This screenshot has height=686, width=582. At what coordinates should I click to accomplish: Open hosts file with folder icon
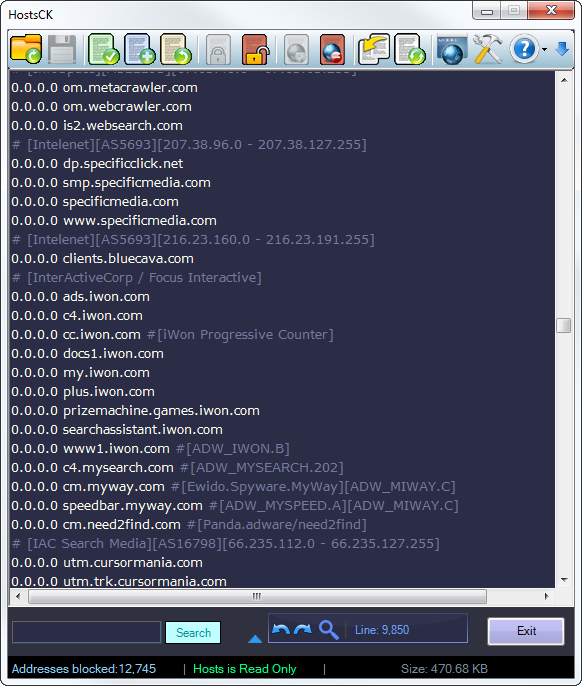26,49
